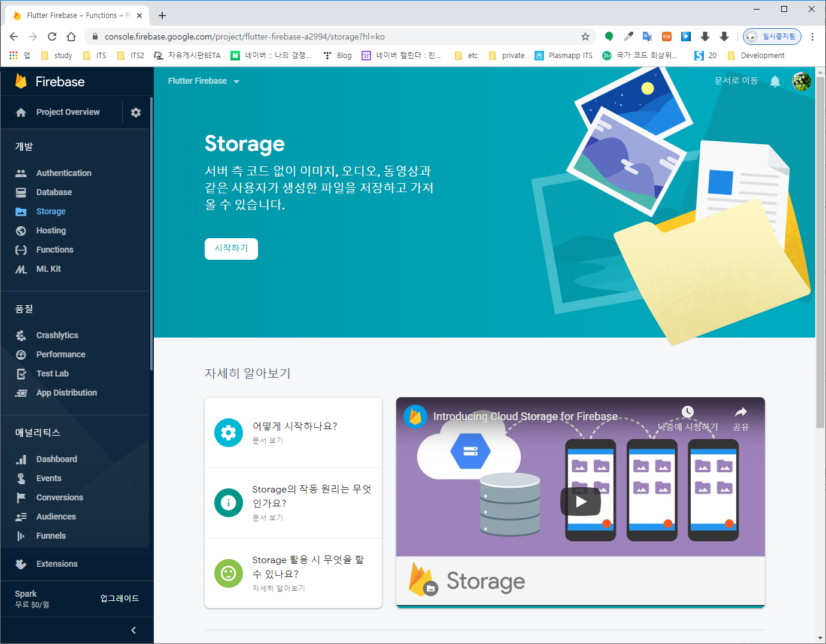This screenshot has height=644, width=826.
Task: Open the Development bookmarks folder
Action: click(756, 56)
